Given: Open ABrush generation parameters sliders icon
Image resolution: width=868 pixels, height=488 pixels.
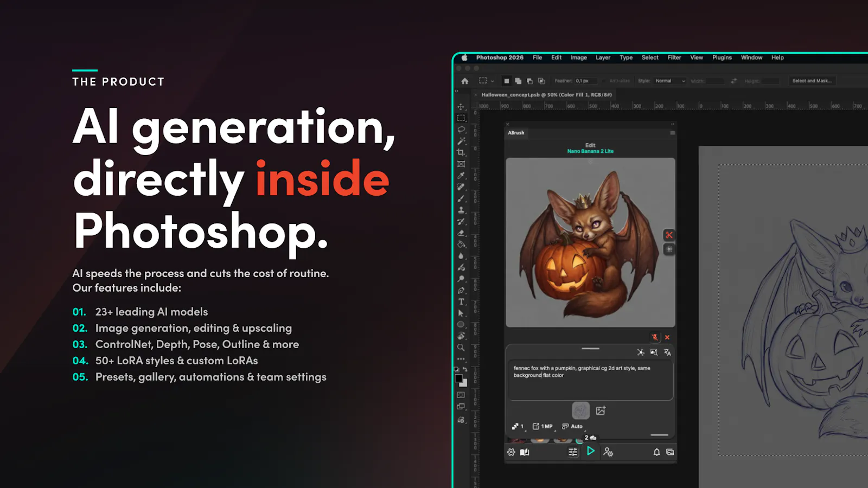Looking at the screenshot, I should click(x=573, y=452).
